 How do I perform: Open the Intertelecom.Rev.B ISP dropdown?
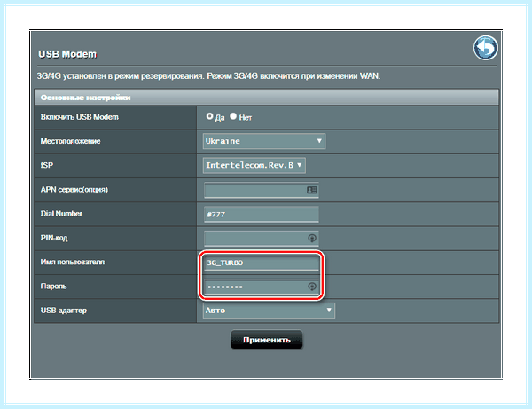(254, 165)
